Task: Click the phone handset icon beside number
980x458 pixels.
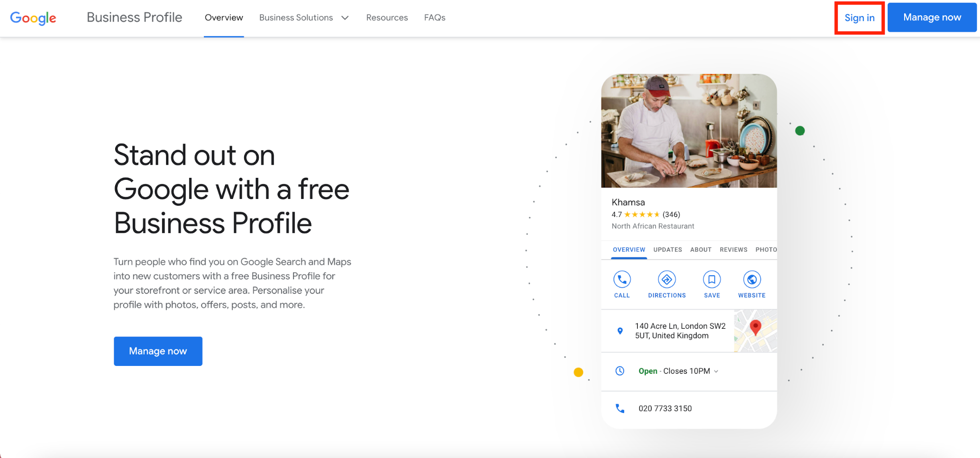Action: (620, 409)
